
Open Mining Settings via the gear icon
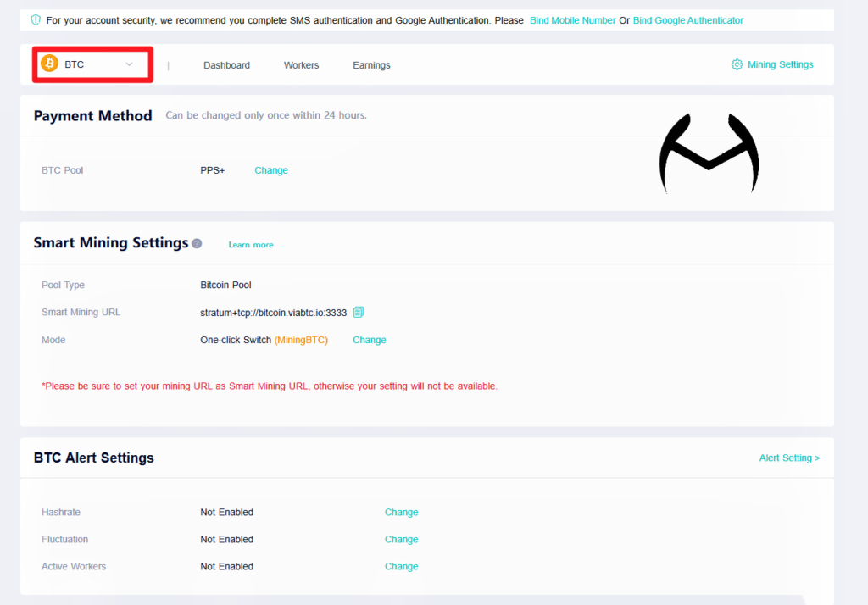pos(737,64)
